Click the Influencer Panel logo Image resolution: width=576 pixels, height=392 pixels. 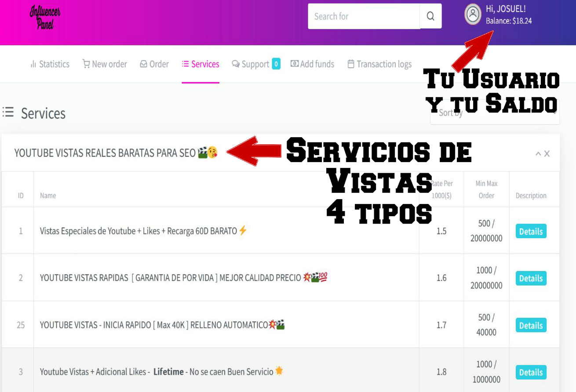click(45, 17)
